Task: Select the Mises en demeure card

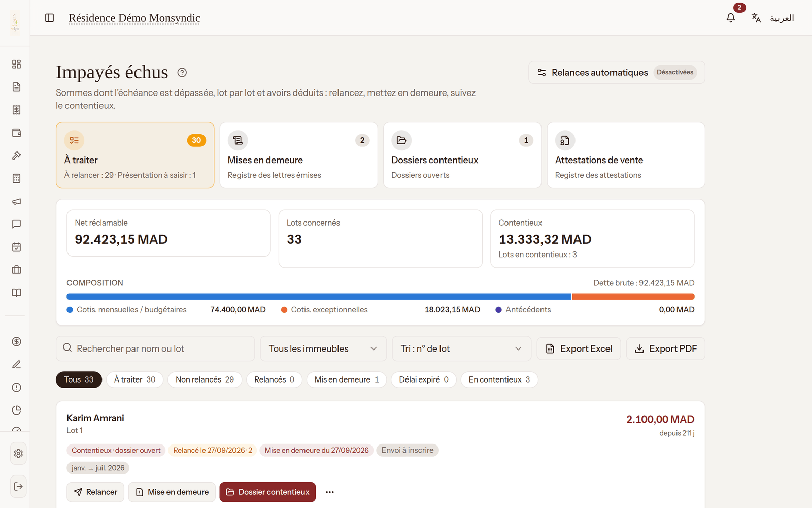Action: click(298, 155)
